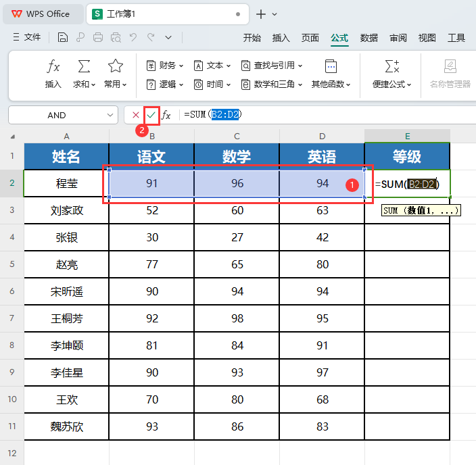Image resolution: width=476 pixels, height=465 pixels.
Task: Select column C header
Action: (237, 137)
